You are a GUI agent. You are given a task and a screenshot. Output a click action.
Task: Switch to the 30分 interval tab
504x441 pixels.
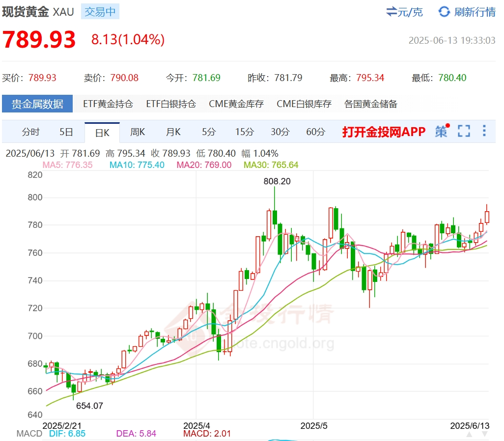click(280, 132)
